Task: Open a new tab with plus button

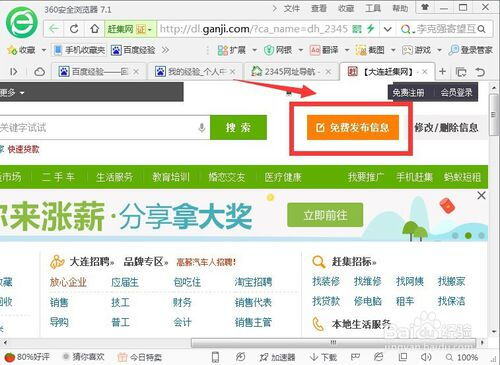Action: coord(442,71)
